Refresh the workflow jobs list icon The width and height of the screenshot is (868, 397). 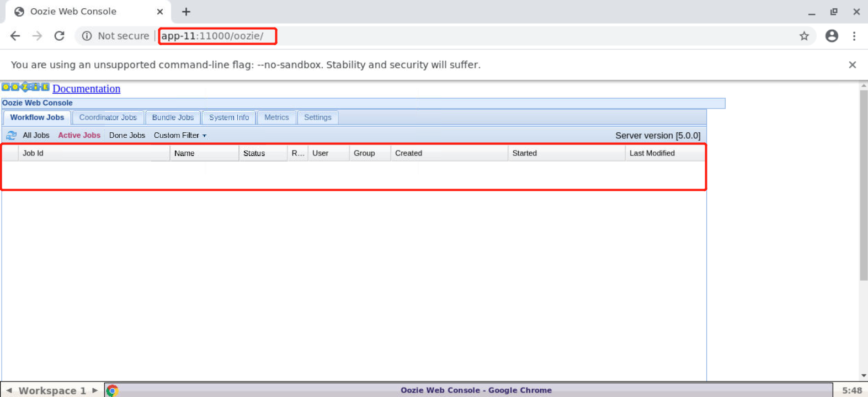coord(11,135)
